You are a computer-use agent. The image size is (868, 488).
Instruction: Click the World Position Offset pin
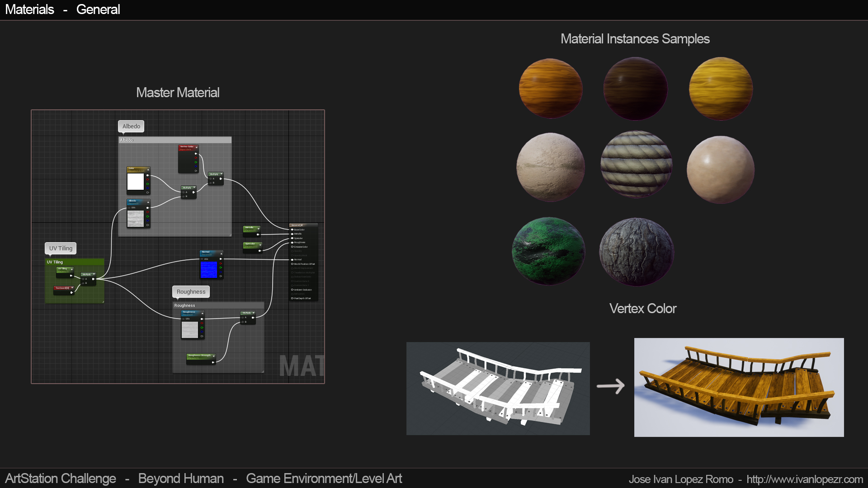292,264
